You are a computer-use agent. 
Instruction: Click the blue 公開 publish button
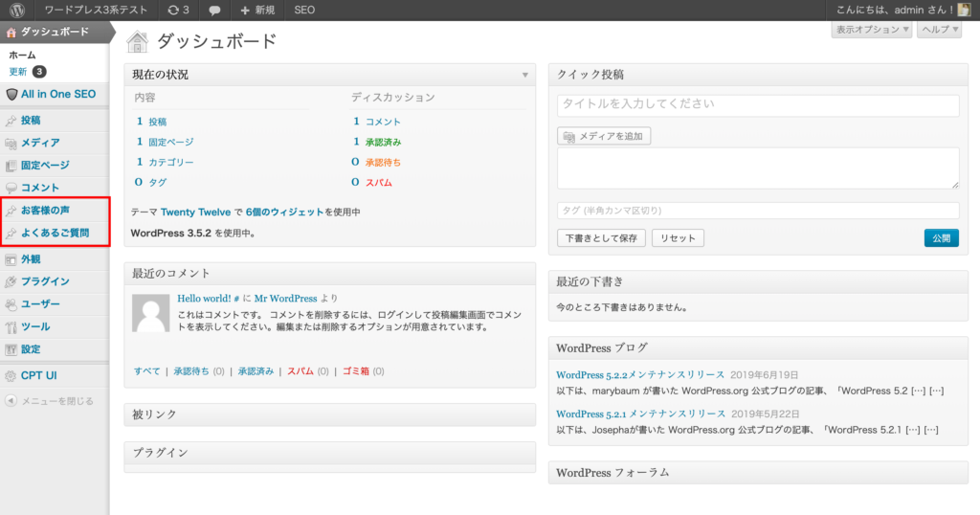(x=942, y=238)
